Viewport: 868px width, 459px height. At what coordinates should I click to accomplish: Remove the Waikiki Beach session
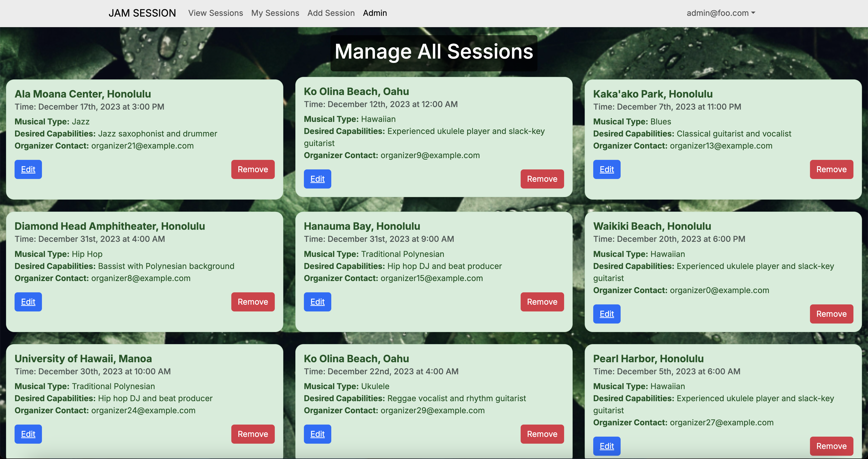(x=831, y=314)
